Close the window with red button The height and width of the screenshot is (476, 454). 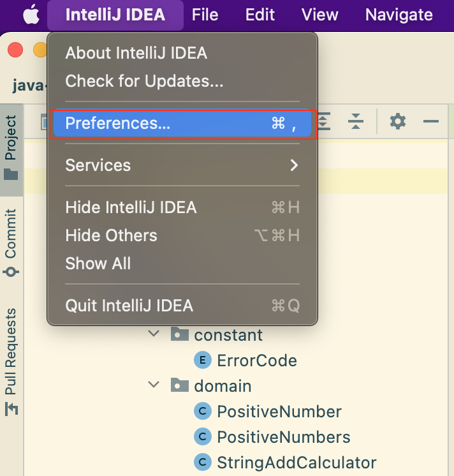point(15,50)
